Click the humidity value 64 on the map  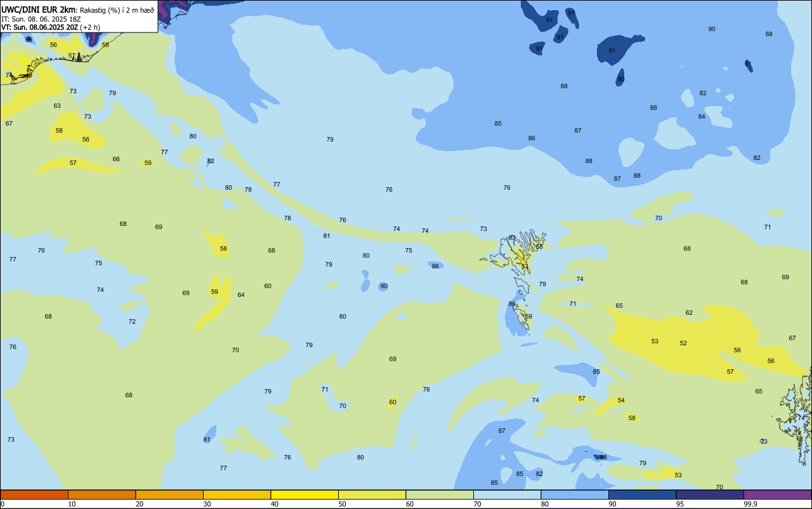(241, 295)
